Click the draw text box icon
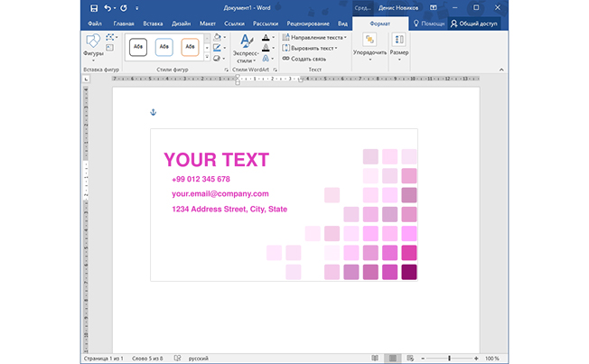 pyautogui.click(x=109, y=47)
